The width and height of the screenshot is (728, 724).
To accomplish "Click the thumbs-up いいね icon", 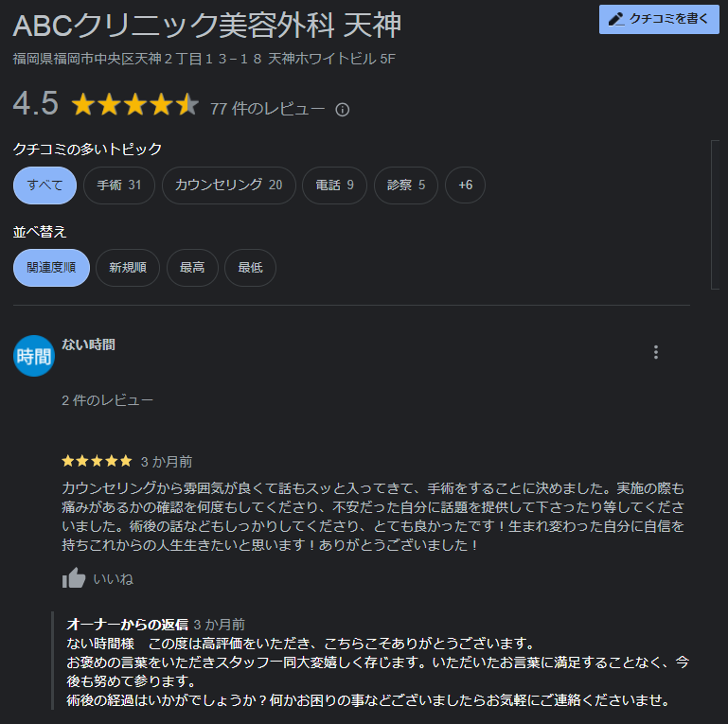I will (74, 578).
